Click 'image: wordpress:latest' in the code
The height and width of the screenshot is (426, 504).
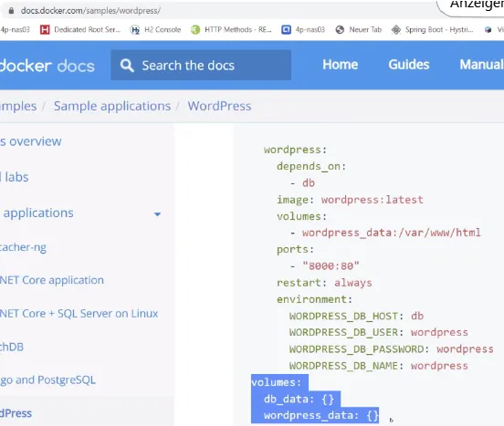[350, 200]
